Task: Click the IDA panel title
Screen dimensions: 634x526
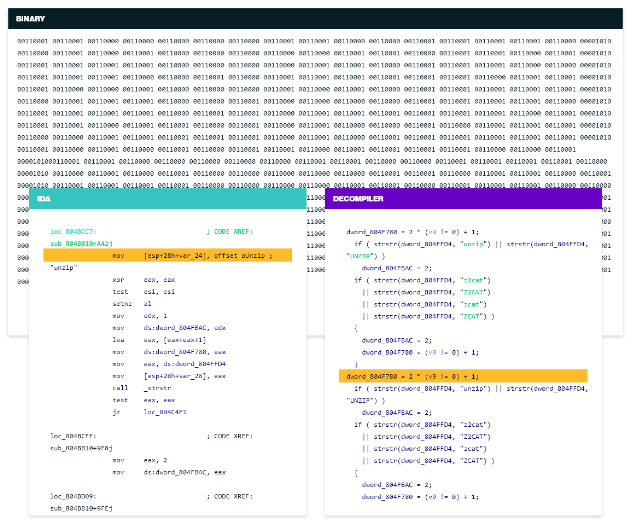Action: tap(44, 199)
